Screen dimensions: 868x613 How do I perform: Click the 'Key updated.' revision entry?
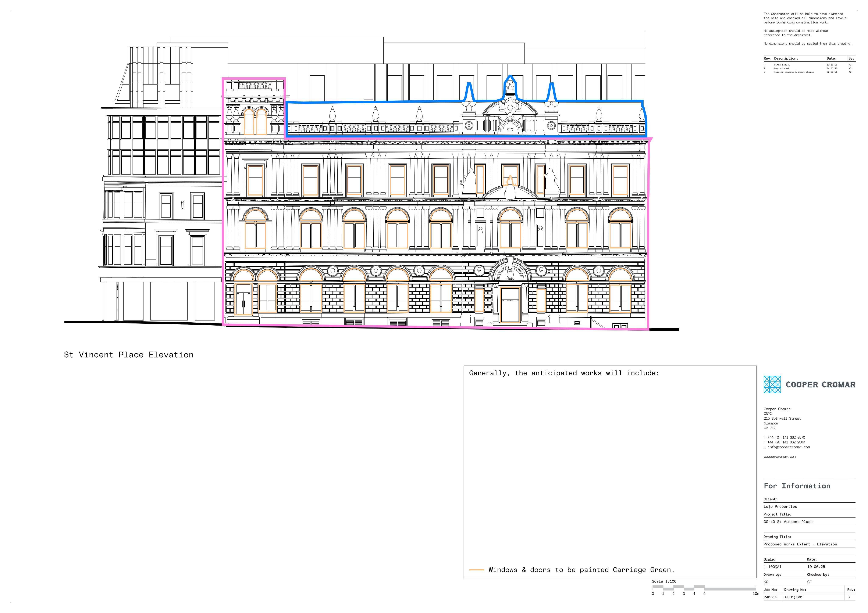(x=781, y=68)
